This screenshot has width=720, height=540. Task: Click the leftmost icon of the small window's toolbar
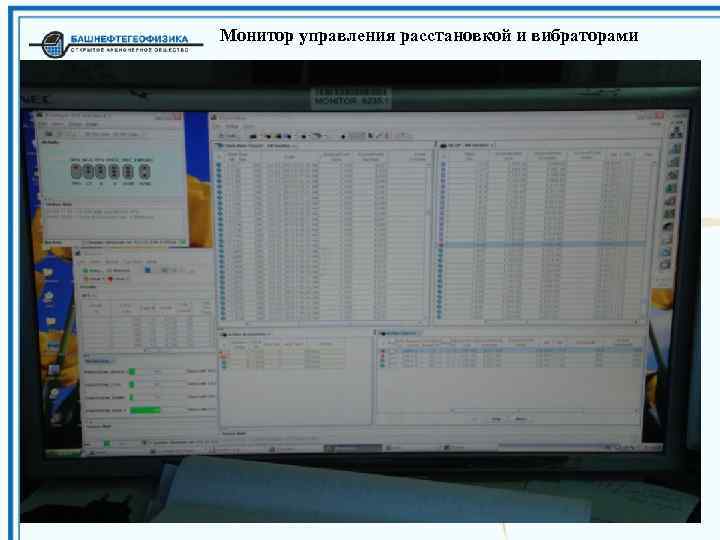pos(49,134)
